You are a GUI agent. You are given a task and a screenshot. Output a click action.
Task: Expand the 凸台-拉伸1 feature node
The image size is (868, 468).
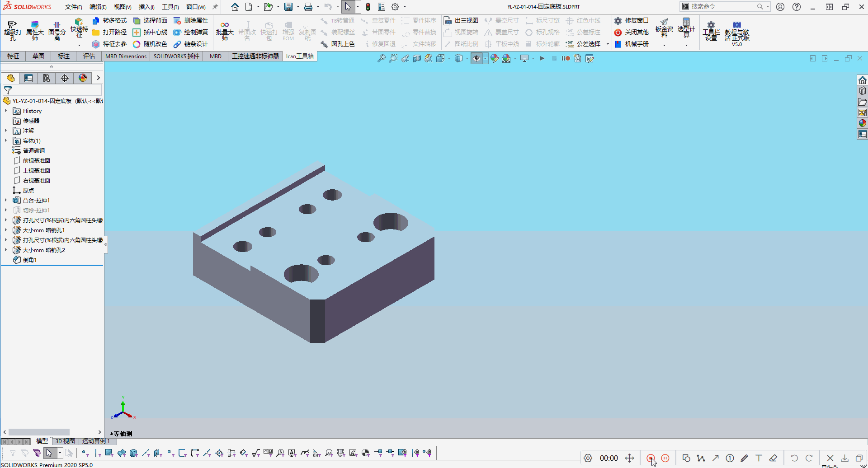6,200
